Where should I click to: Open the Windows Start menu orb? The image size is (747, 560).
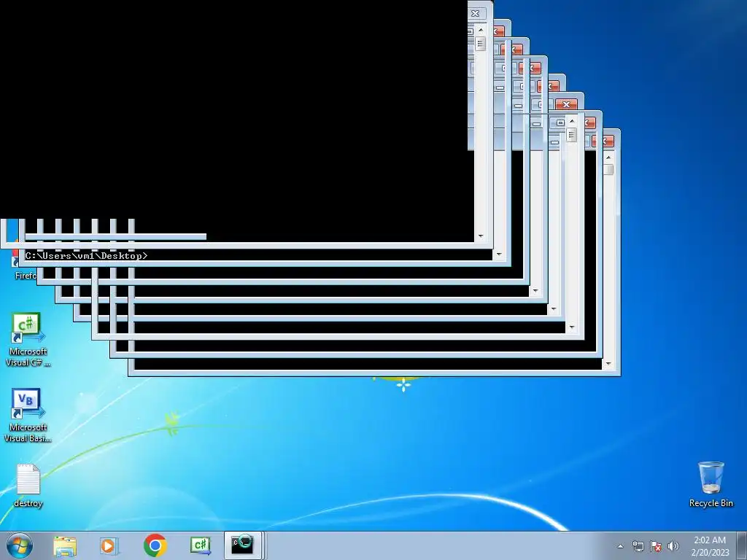(x=20, y=545)
